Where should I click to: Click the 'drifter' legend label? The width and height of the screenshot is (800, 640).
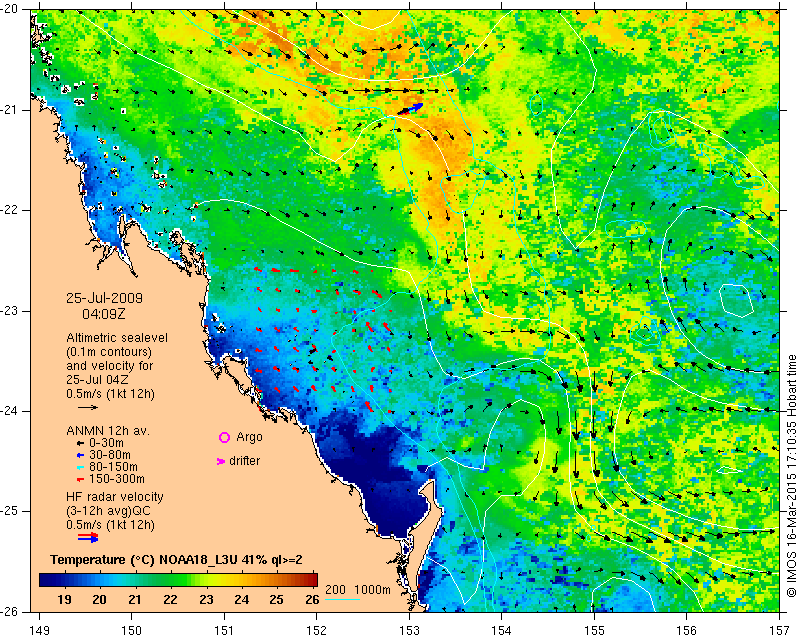244,461
